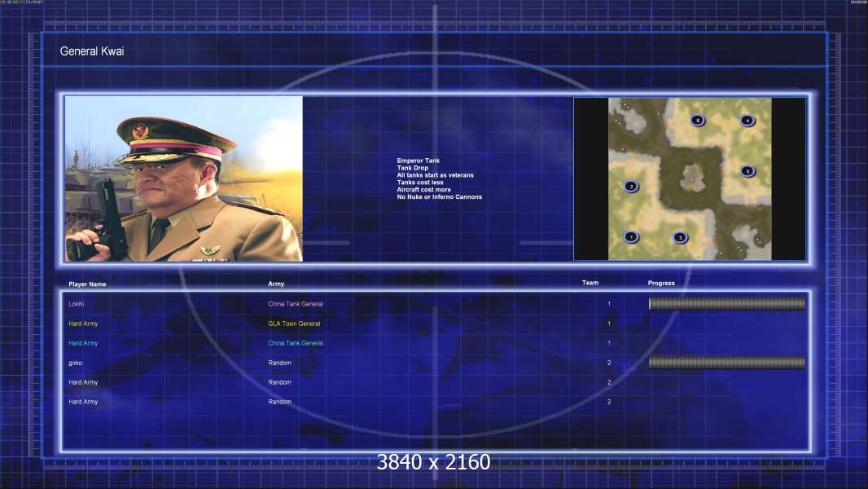Click Hard Army name beside GLA Toxin General
The width and height of the screenshot is (868, 489).
[x=83, y=324]
